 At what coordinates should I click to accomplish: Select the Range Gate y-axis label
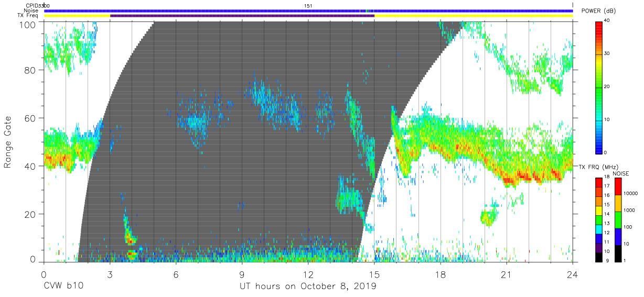click(x=8, y=142)
